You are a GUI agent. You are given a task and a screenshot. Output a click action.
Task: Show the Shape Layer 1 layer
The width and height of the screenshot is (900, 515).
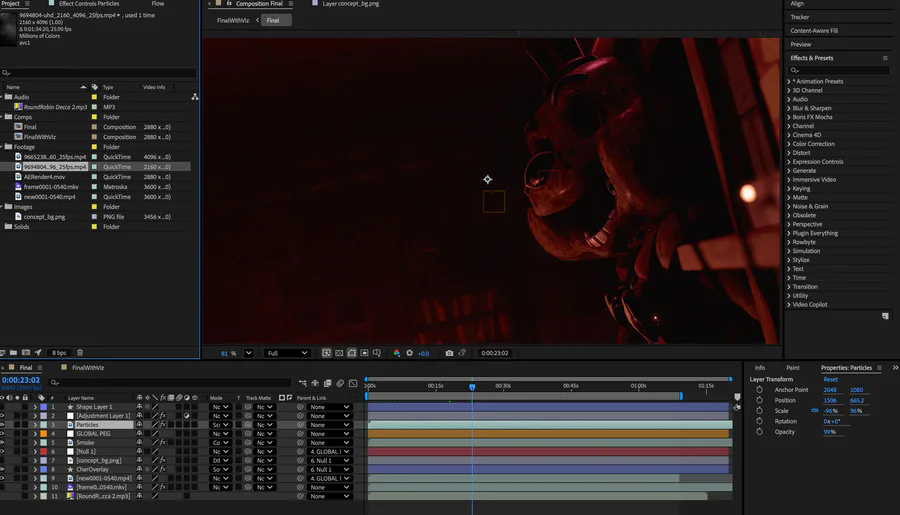2,407
